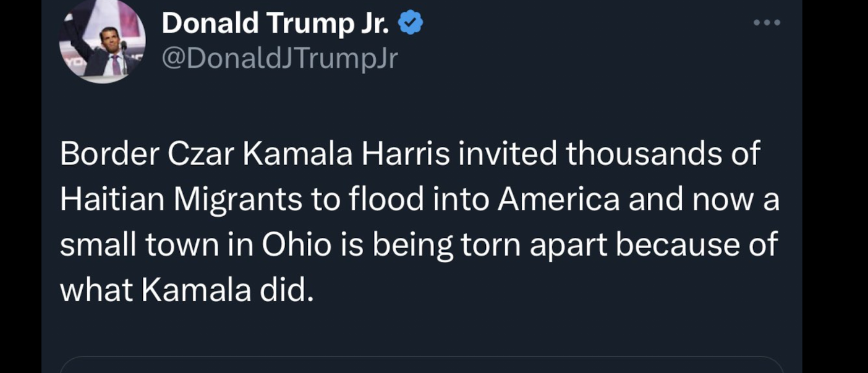
Task: Open the quoted post card below the tweet
Action: coord(422,365)
